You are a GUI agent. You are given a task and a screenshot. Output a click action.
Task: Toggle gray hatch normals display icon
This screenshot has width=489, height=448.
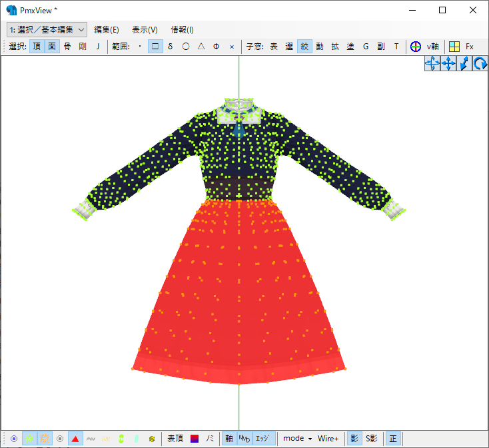click(91, 439)
